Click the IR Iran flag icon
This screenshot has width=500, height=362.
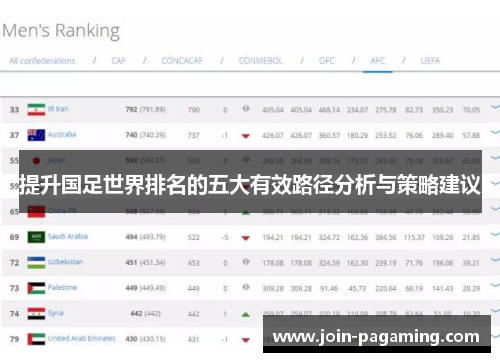[x=36, y=110]
